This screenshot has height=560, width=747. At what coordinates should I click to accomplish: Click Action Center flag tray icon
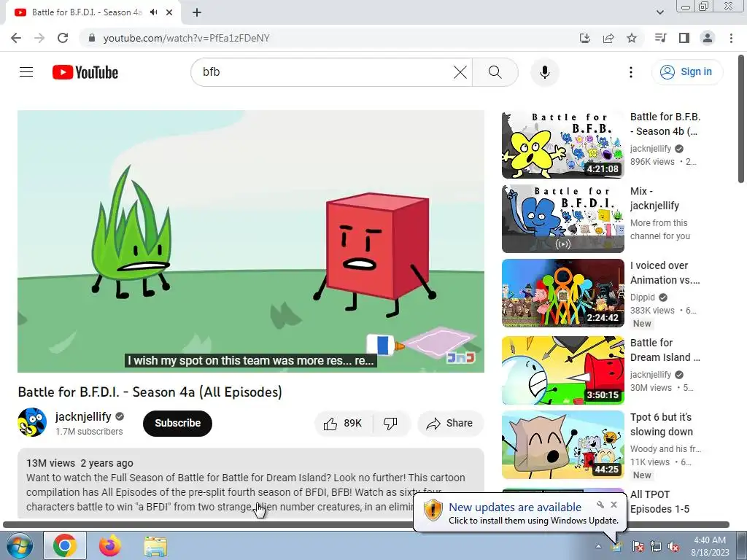(638, 546)
